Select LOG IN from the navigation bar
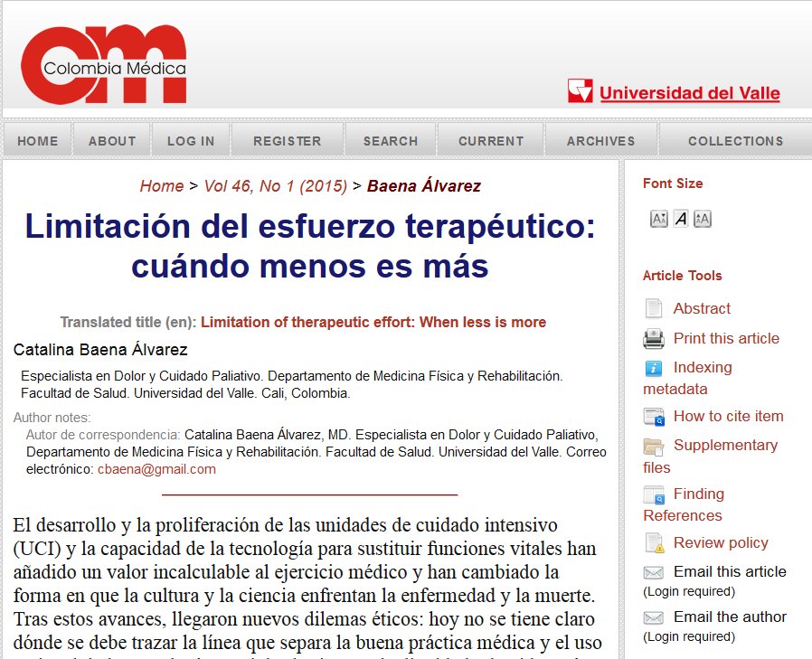 point(191,140)
